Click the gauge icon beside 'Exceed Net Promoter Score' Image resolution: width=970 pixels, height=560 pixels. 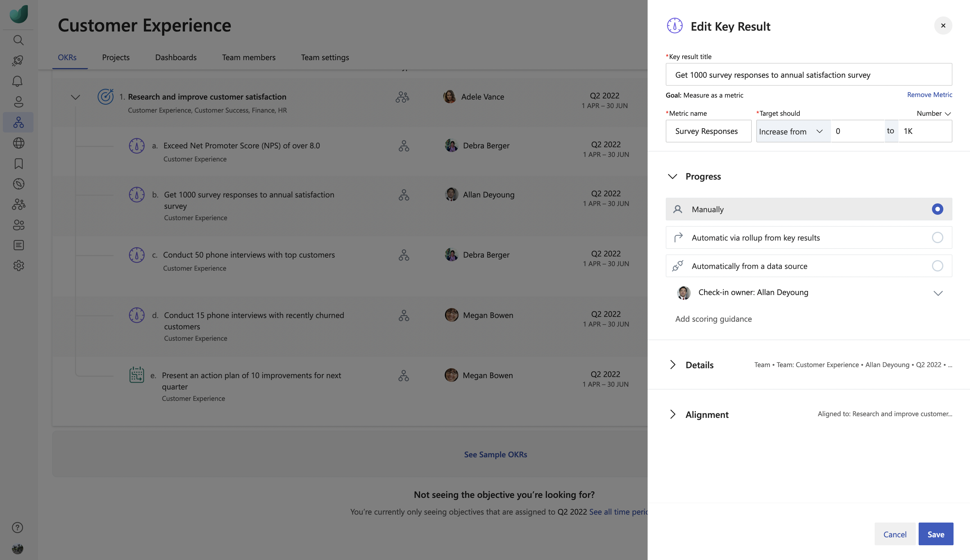(x=137, y=146)
